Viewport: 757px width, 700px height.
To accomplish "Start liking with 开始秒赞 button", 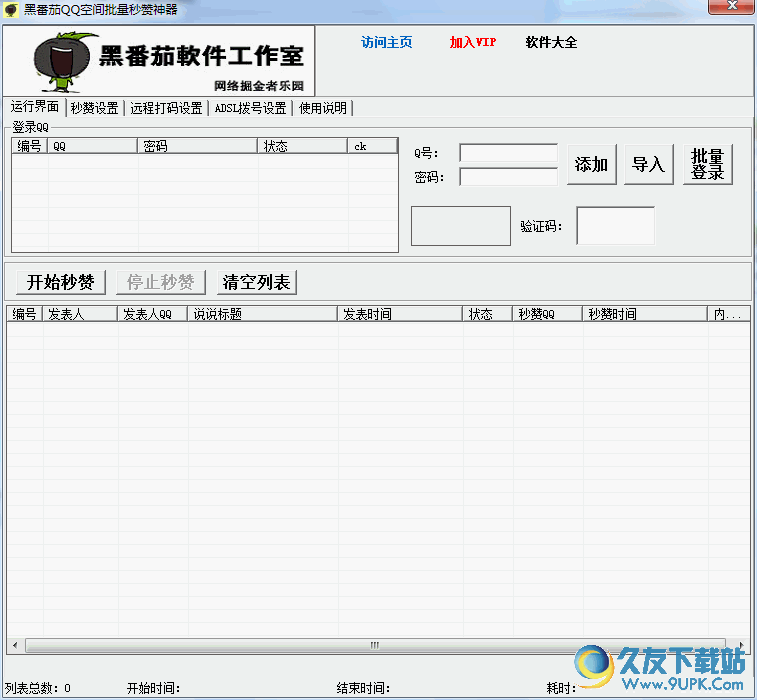I will [x=61, y=282].
